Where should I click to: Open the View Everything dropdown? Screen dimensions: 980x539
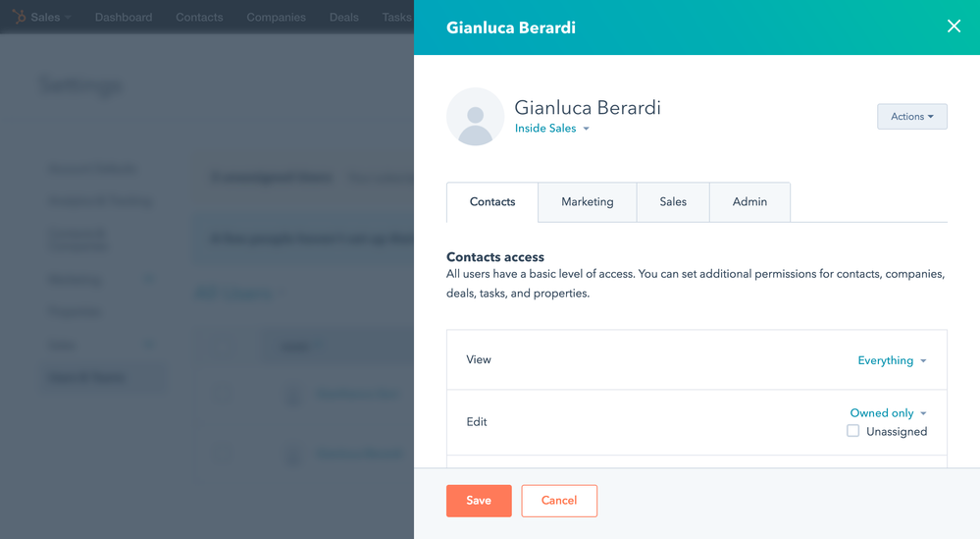pyautogui.click(x=892, y=360)
